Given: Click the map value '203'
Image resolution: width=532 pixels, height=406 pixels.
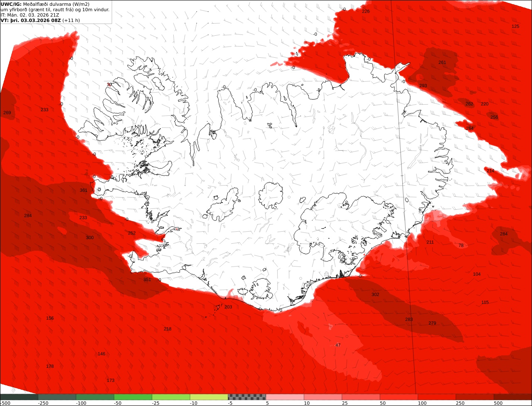Looking at the screenshot, I should pyautogui.click(x=228, y=307).
